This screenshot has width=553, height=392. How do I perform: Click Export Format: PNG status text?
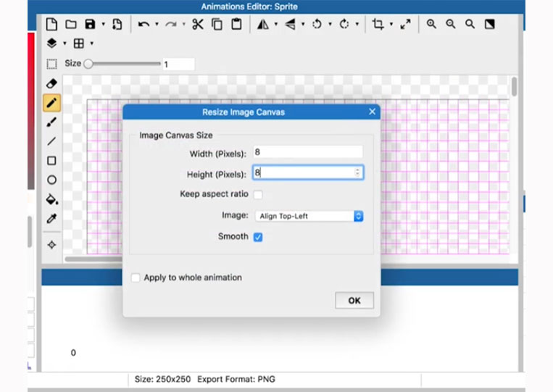tap(236, 379)
